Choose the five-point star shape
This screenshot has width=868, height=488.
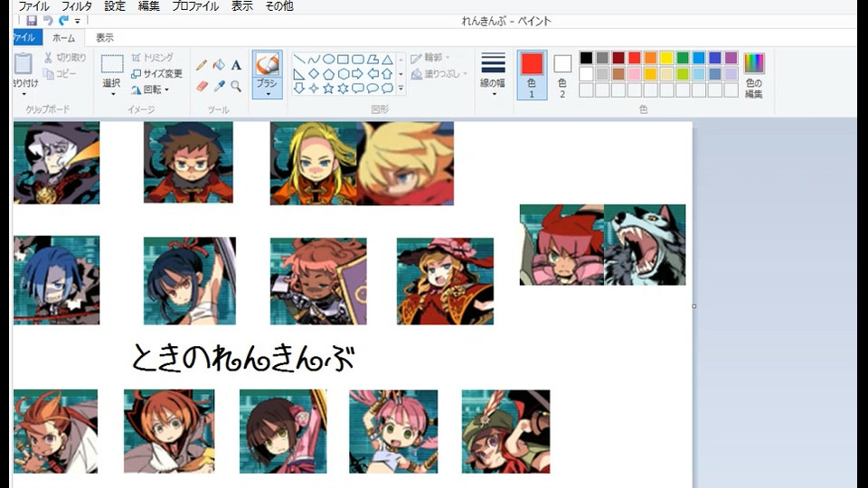pos(328,88)
